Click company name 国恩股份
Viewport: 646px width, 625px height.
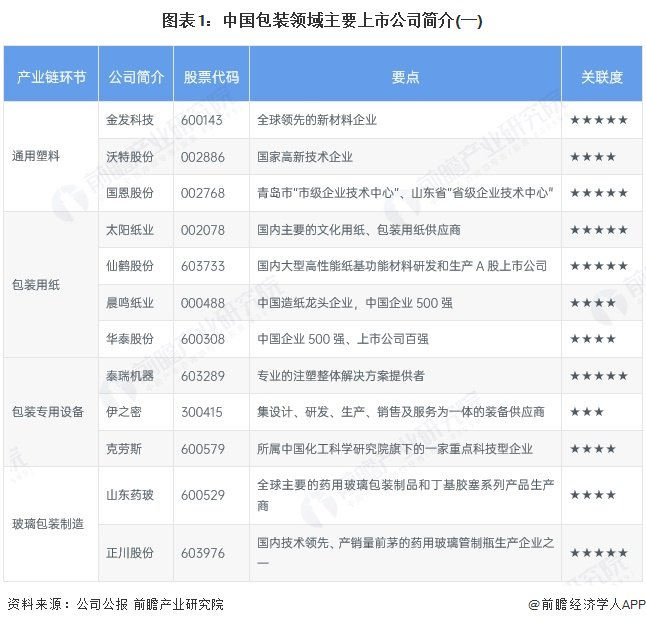130,193
